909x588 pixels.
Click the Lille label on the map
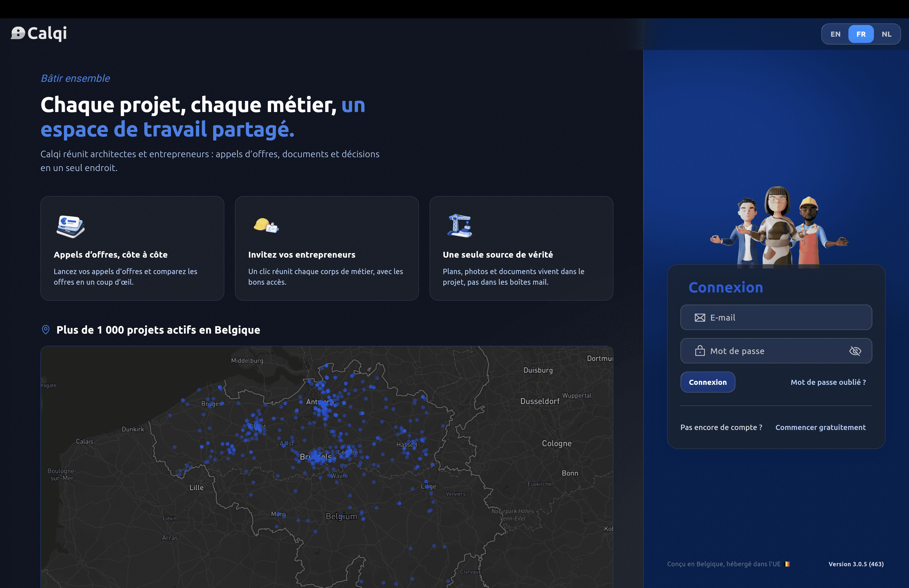point(196,487)
